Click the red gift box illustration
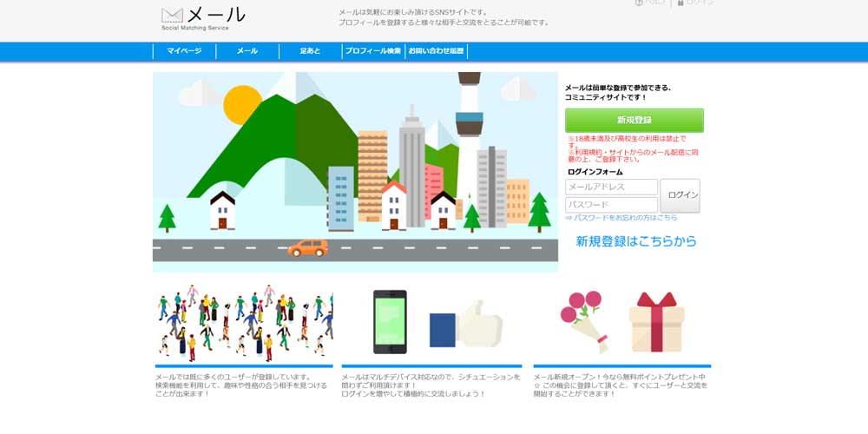The height and width of the screenshot is (434, 868). click(x=656, y=322)
